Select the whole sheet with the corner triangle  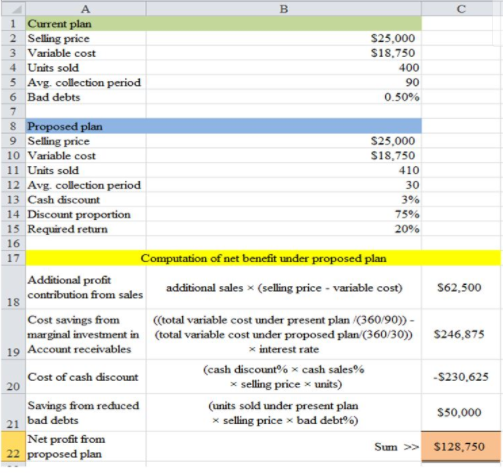click(x=13, y=9)
